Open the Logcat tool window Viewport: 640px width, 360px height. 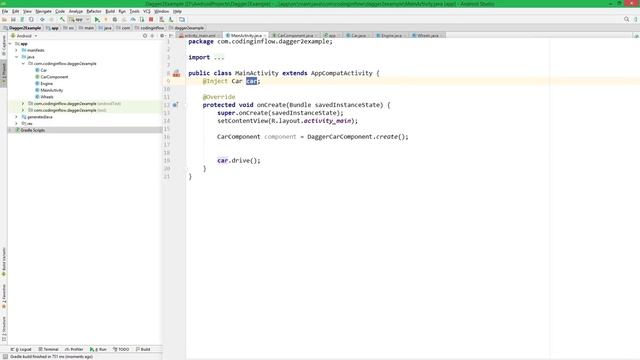pyautogui.click(x=21, y=349)
